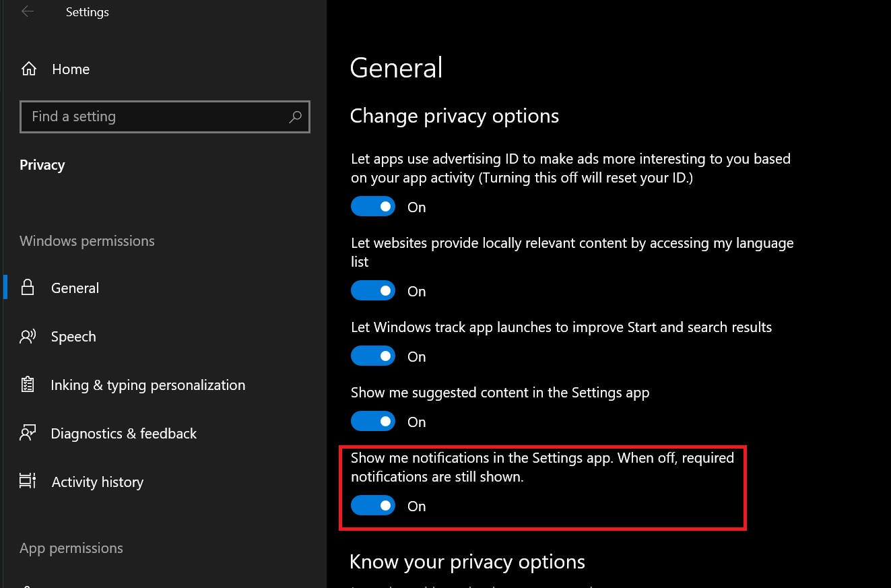Toggle off app launch tracking
891x588 pixels.
click(x=373, y=356)
